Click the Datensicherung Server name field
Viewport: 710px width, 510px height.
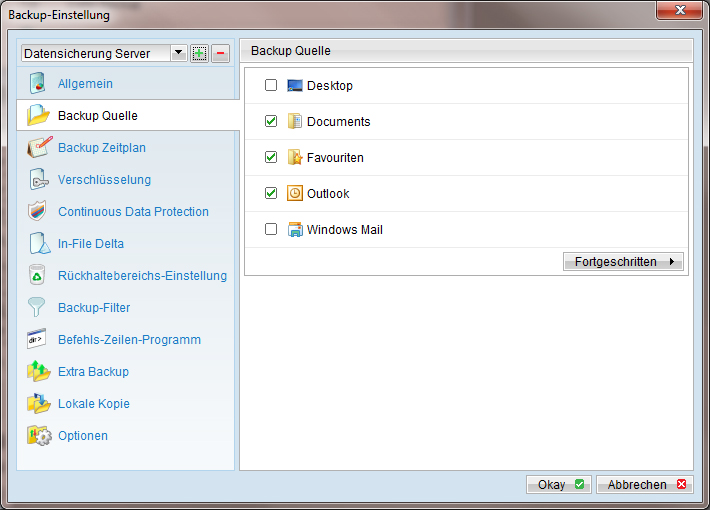pos(96,53)
